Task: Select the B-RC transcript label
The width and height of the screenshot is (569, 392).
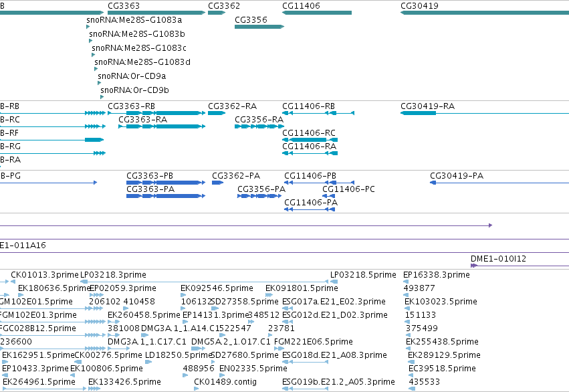Action: 10,120
